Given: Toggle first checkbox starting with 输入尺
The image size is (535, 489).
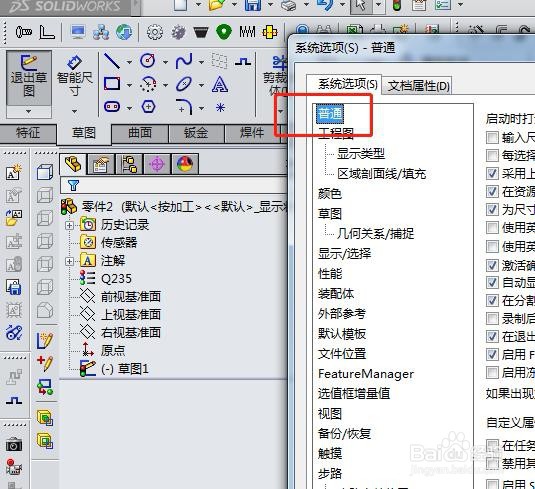Looking at the screenshot, I should pos(492,138).
